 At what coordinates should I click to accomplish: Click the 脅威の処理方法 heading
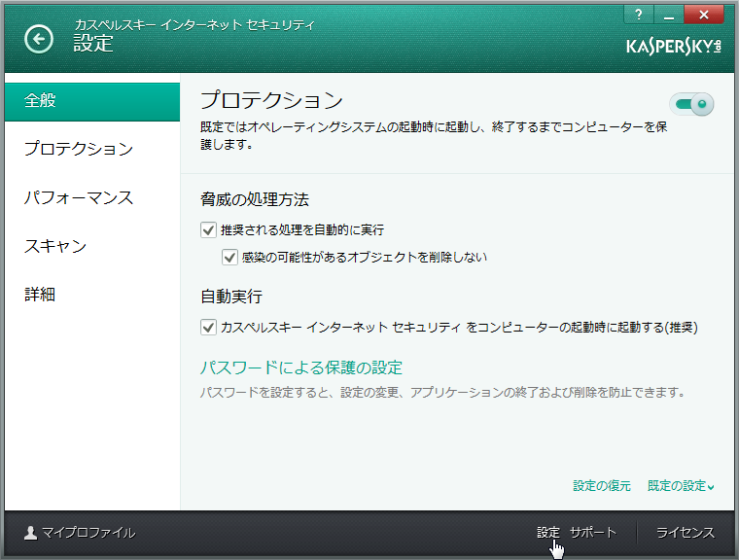tap(255, 199)
